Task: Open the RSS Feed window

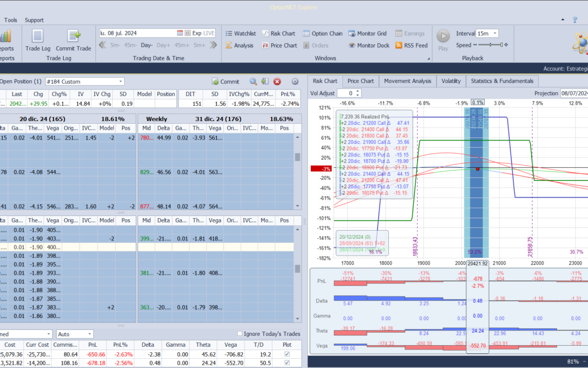Action: pos(412,45)
